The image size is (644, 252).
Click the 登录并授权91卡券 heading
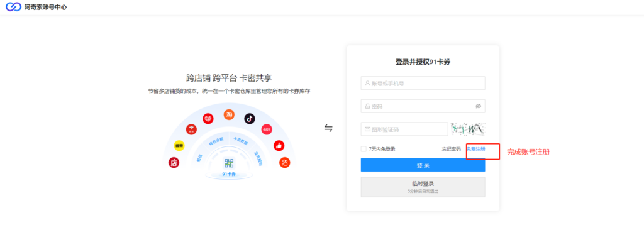point(423,62)
